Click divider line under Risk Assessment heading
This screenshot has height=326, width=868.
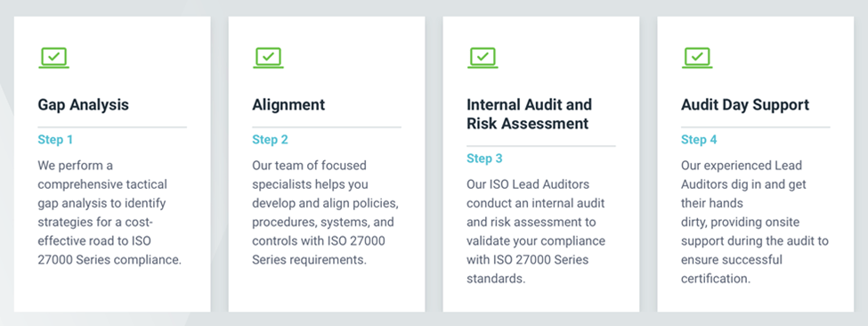(541, 146)
